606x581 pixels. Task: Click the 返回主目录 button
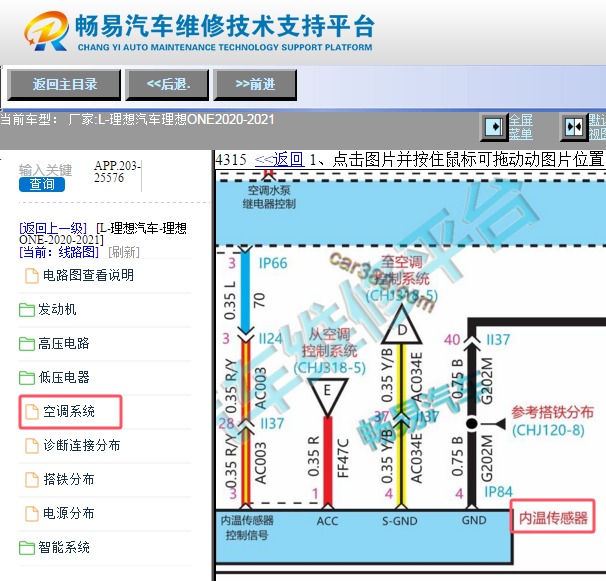coord(64,85)
